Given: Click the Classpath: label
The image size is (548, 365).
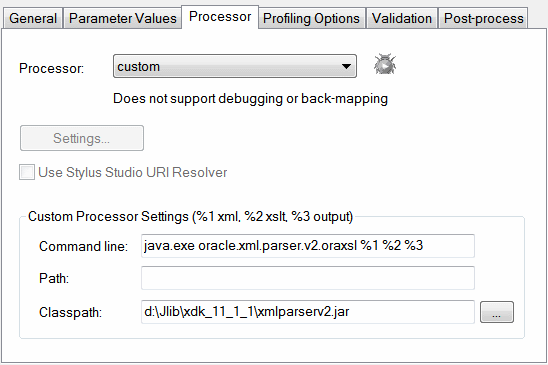Looking at the screenshot, I should (x=70, y=312).
